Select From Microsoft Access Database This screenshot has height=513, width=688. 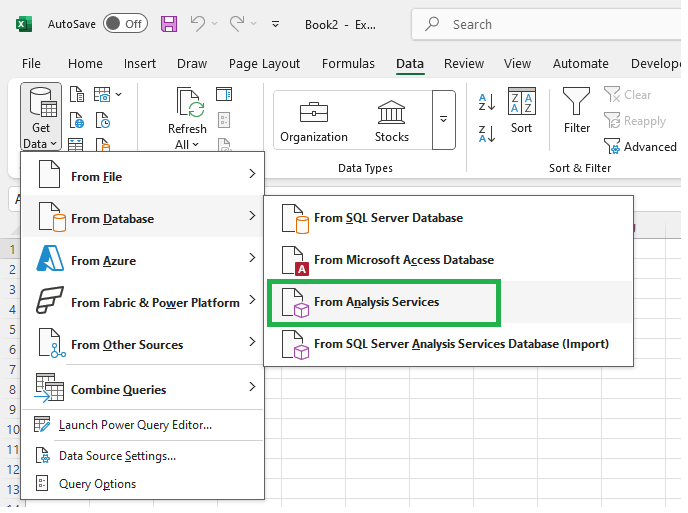[403, 260]
